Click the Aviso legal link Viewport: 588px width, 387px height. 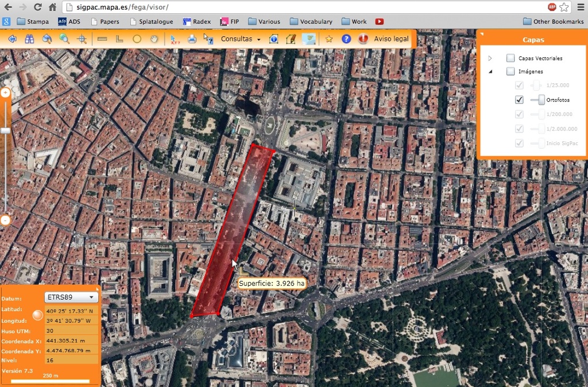[391, 39]
